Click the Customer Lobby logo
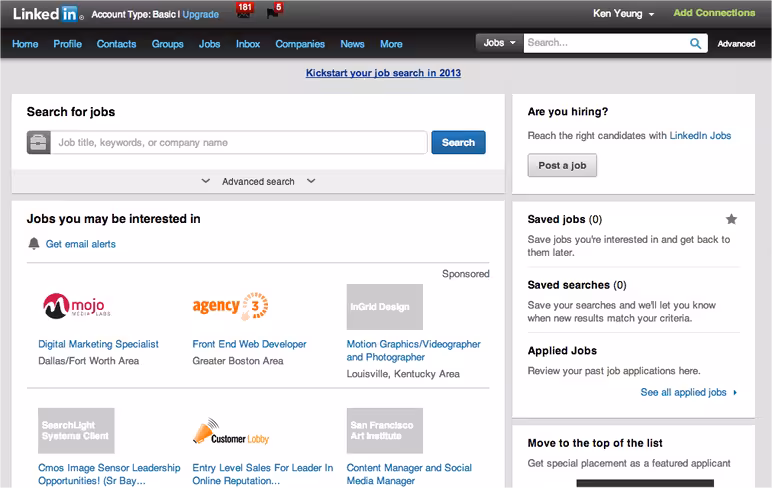Viewport: 772px width, 488px height. coord(230,432)
